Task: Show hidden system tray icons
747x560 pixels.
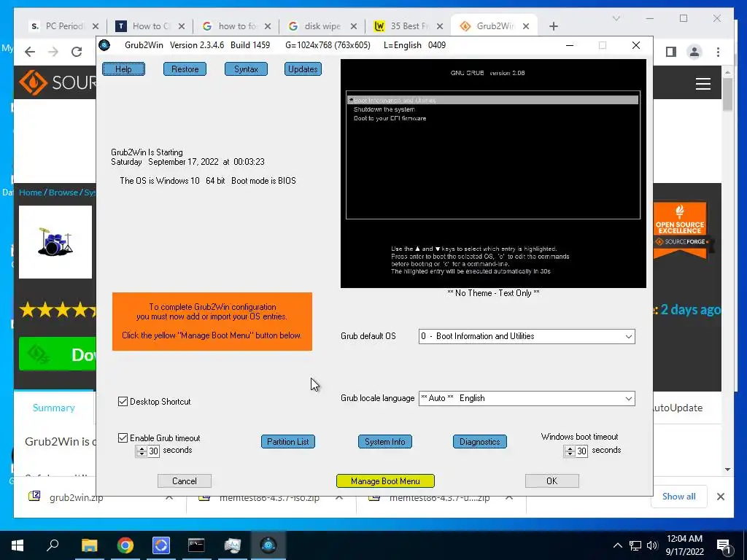Action: coord(617,545)
